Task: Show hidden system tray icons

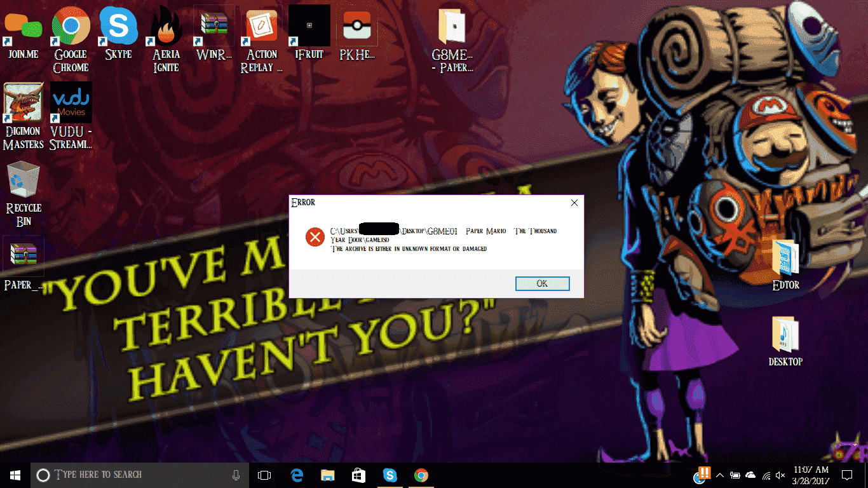Action: 720,475
